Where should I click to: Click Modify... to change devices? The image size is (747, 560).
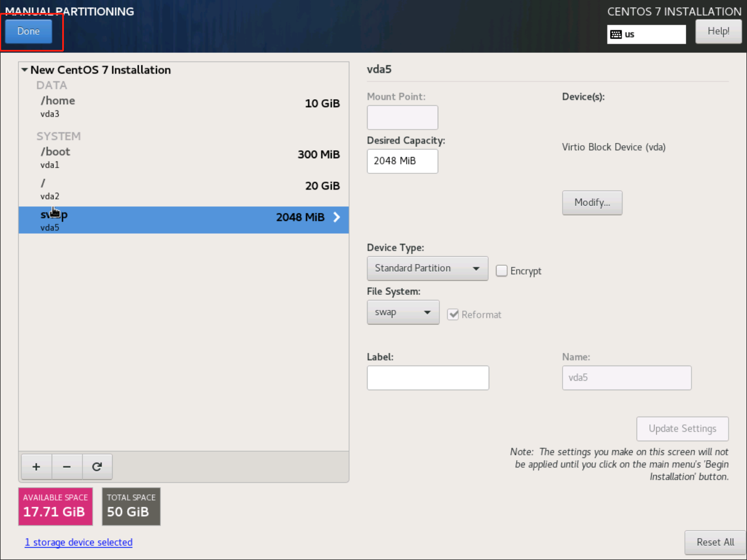coord(592,202)
